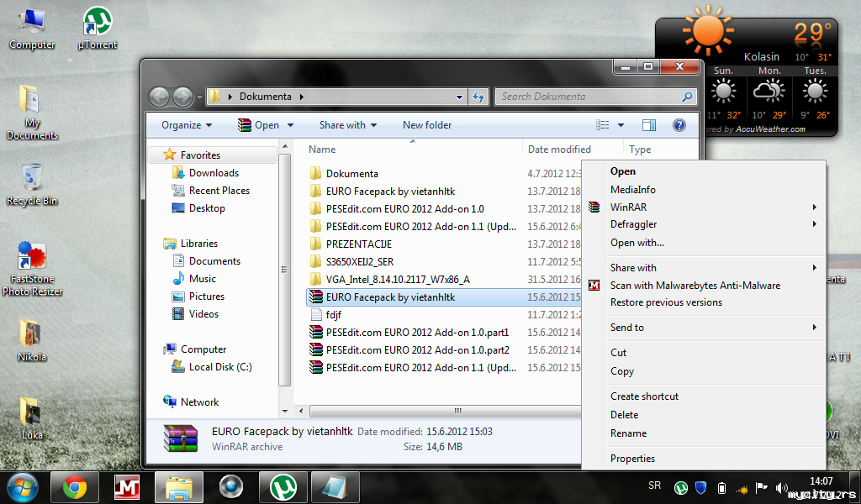The height and width of the screenshot is (504, 861).
Task: Open Explorer help question mark
Action: click(x=679, y=125)
